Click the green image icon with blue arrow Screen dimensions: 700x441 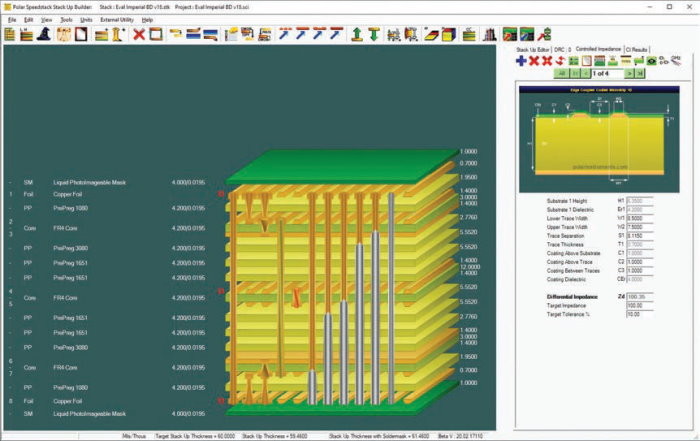coord(527,34)
